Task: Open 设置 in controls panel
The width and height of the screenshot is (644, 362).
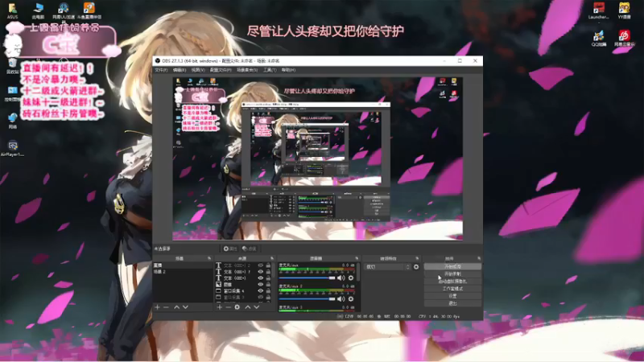Action: point(452,296)
